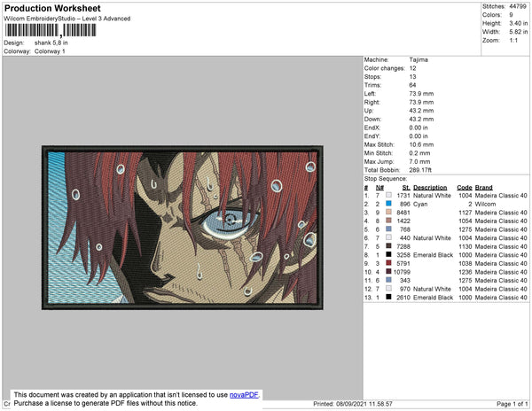Click the Left value '73.9 mm'
Image resolution: width=532 pixels, height=411 pixels.
tap(421, 94)
